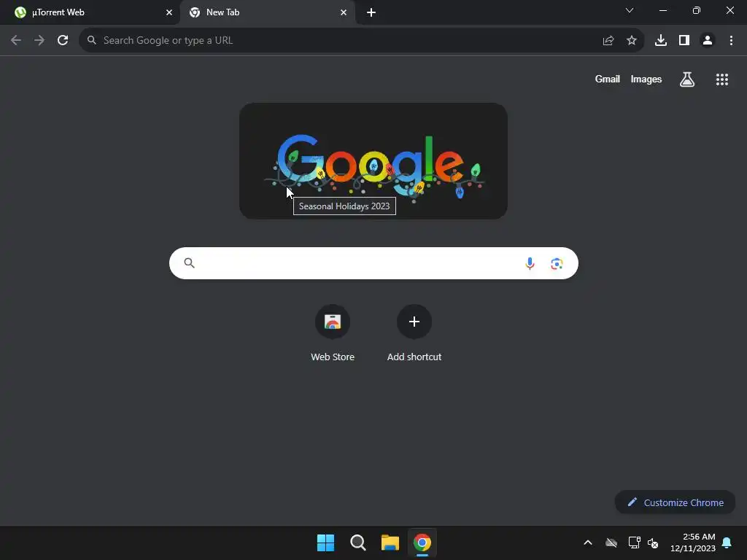Screen dimensions: 747x560
Task: Click the Chrome taskbar icon
Action: 422,542
